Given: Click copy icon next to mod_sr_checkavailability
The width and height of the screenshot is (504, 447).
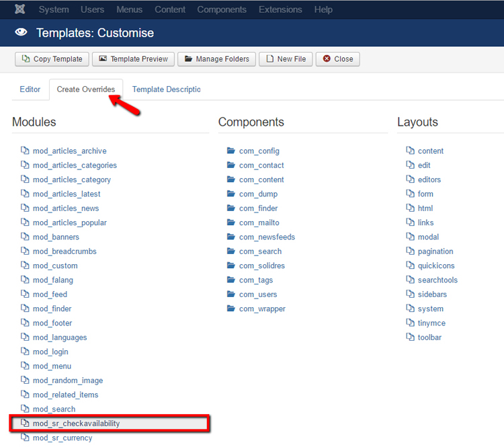Looking at the screenshot, I should tap(25, 423).
